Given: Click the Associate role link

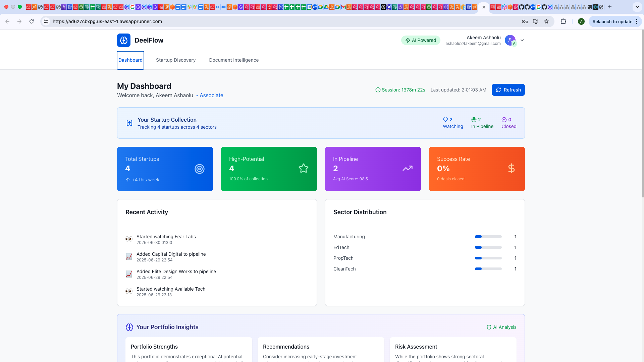Looking at the screenshot, I should (211, 95).
